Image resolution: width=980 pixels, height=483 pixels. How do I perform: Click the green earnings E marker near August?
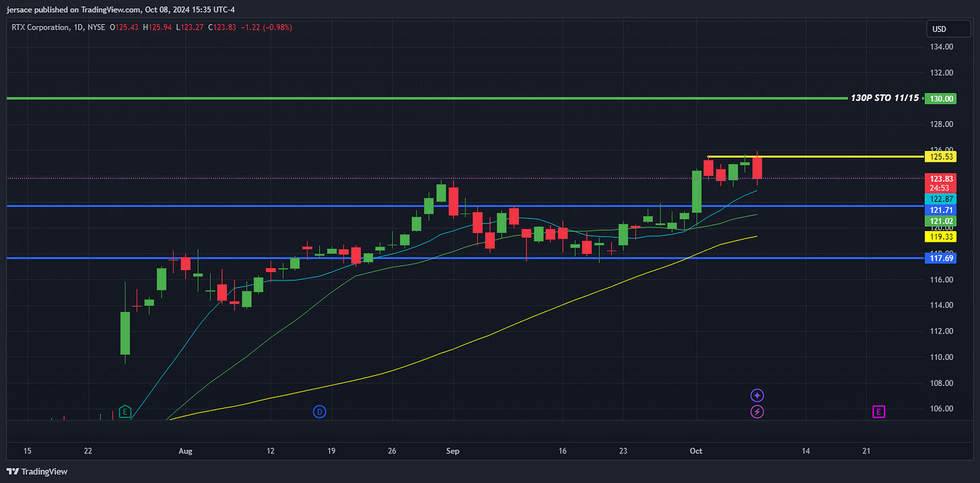click(x=125, y=411)
